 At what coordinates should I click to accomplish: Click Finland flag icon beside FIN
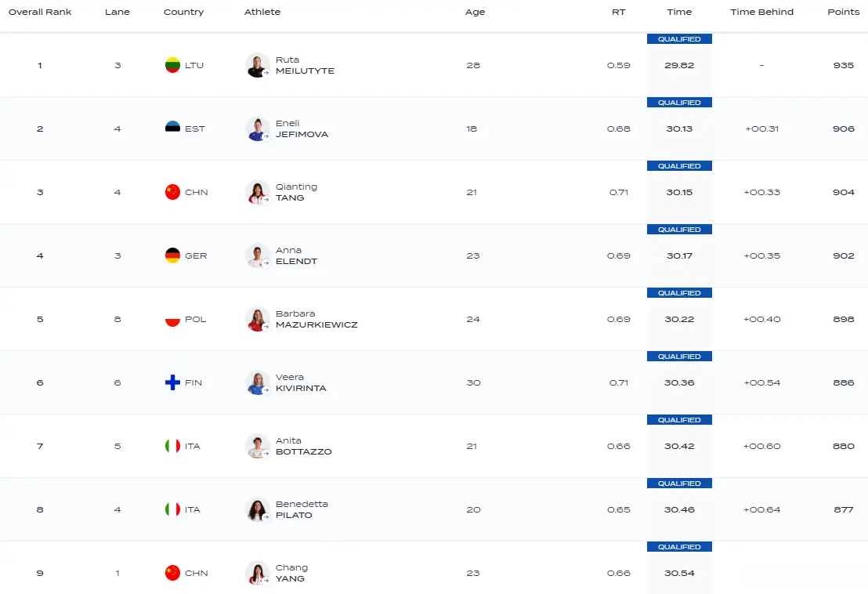coord(173,382)
